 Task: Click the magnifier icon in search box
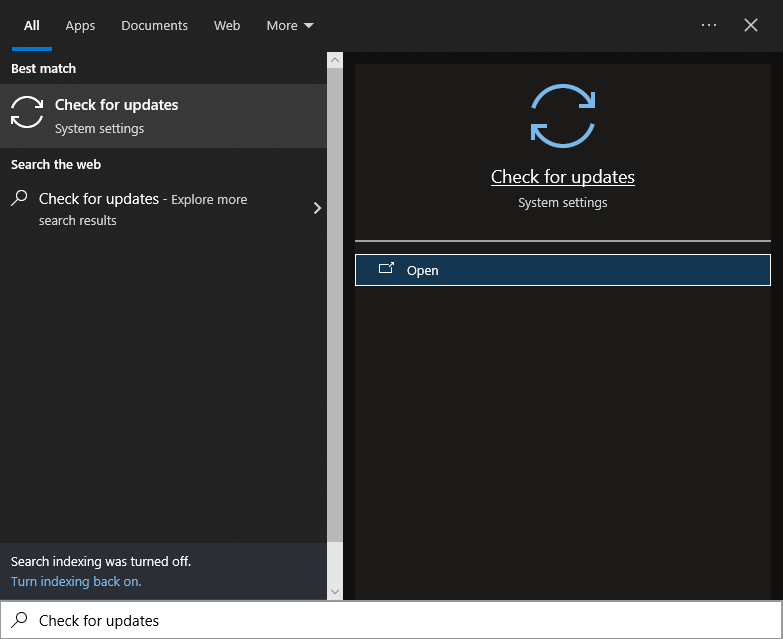point(19,620)
